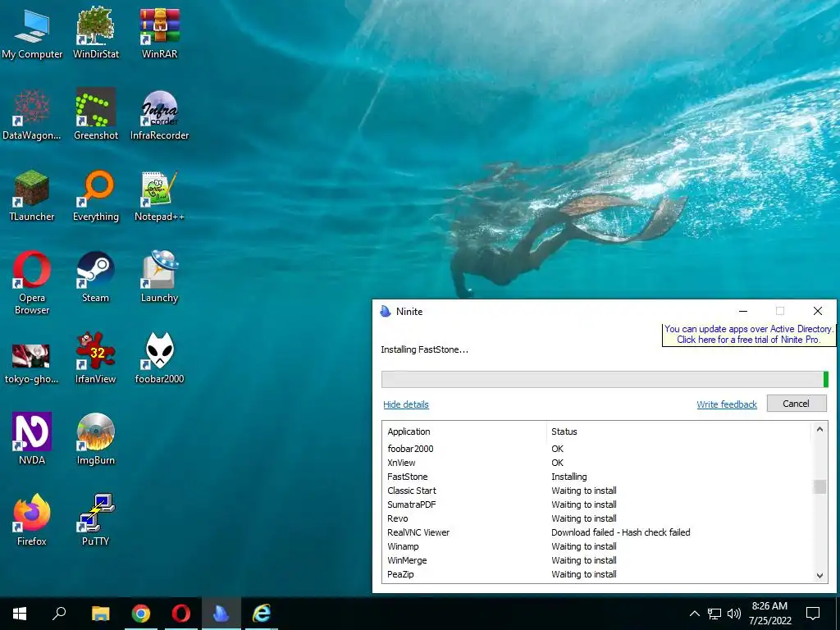840x630 pixels.
Task: Click the Installing status for FastStone
Action: [569, 477]
